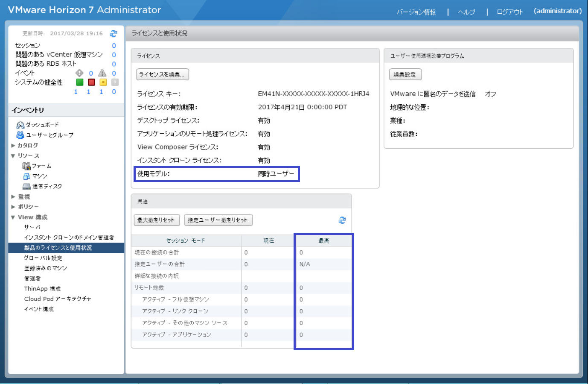The image size is (588, 384).
Task: Click the 現在 column header
Action: (268, 240)
